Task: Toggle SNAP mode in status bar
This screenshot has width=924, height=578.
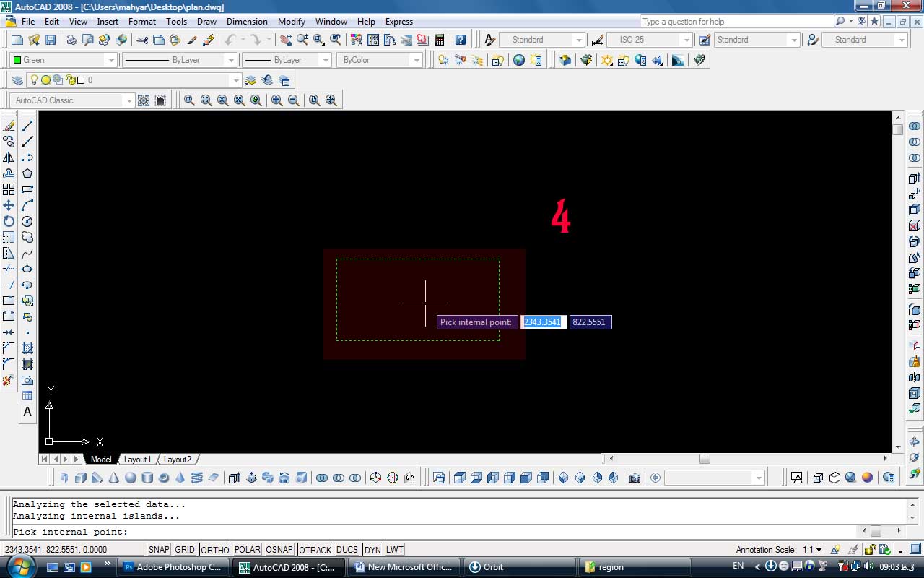Action: (x=158, y=550)
